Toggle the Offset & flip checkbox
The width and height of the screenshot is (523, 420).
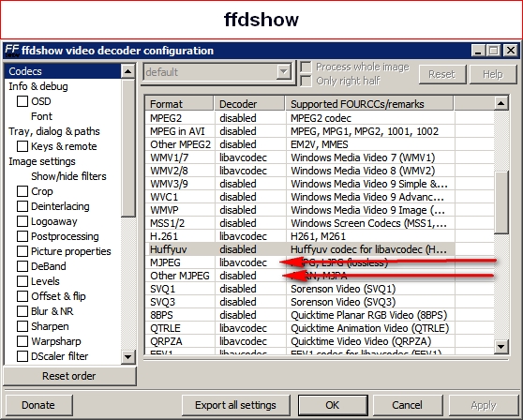click(x=22, y=296)
